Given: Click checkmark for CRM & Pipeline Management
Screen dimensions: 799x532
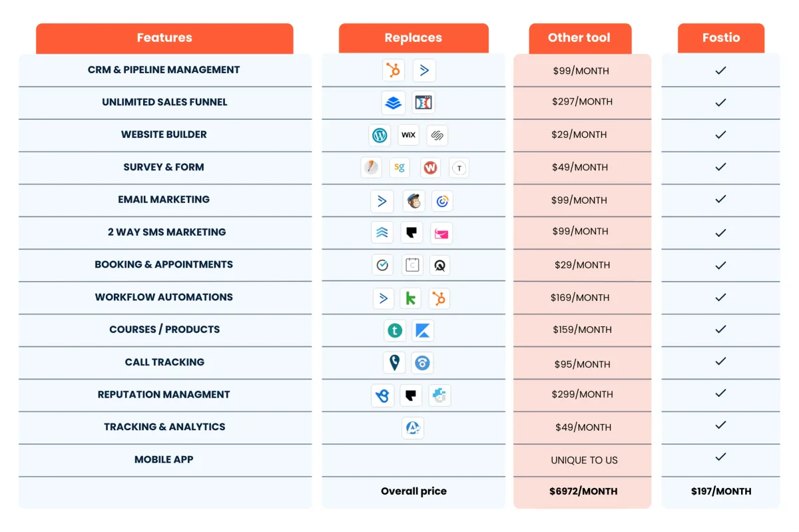Looking at the screenshot, I should pos(720,71).
